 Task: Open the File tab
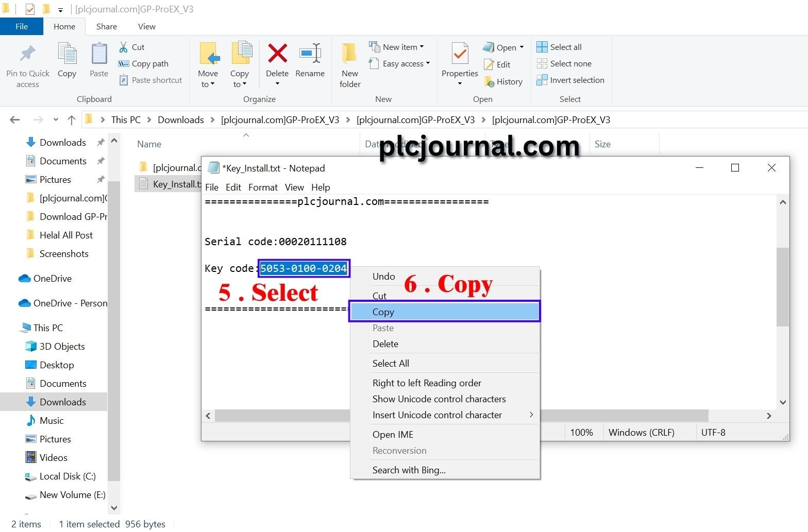pyautogui.click(x=22, y=26)
